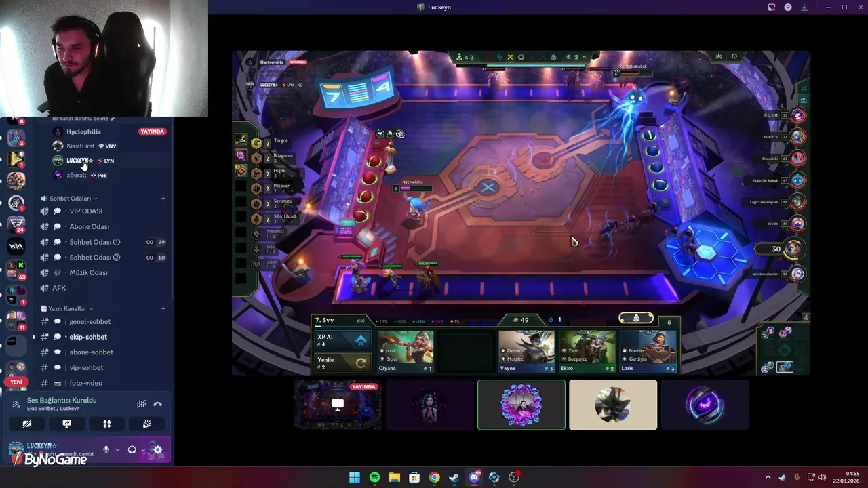The width and height of the screenshot is (868, 488).
Task: Select user xBeralt in voice list
Action: pyautogui.click(x=108, y=175)
